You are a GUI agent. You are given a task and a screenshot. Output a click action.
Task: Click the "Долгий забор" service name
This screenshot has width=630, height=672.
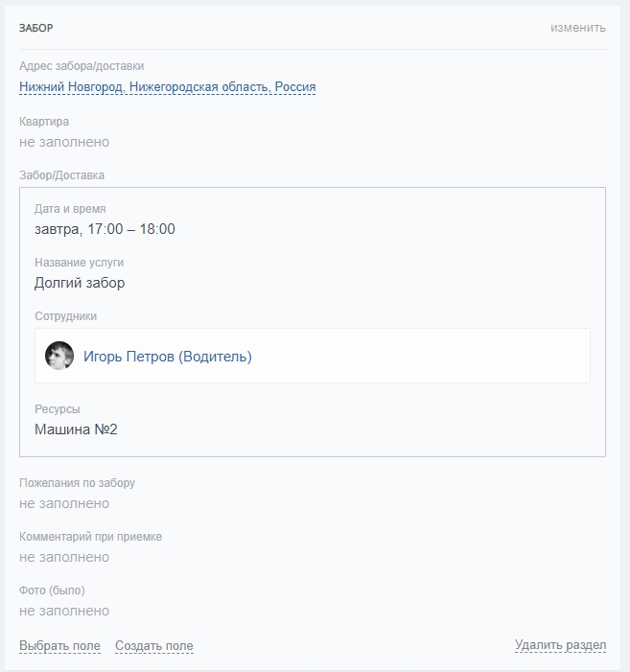click(x=80, y=283)
